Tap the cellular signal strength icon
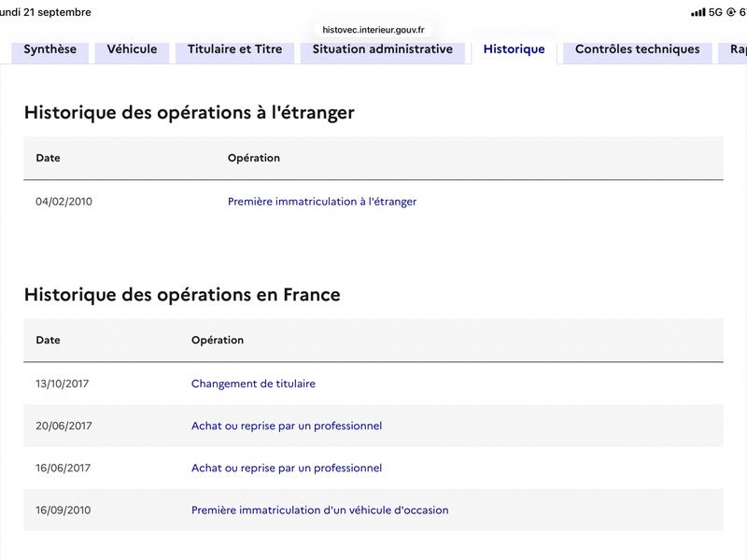 click(x=698, y=12)
